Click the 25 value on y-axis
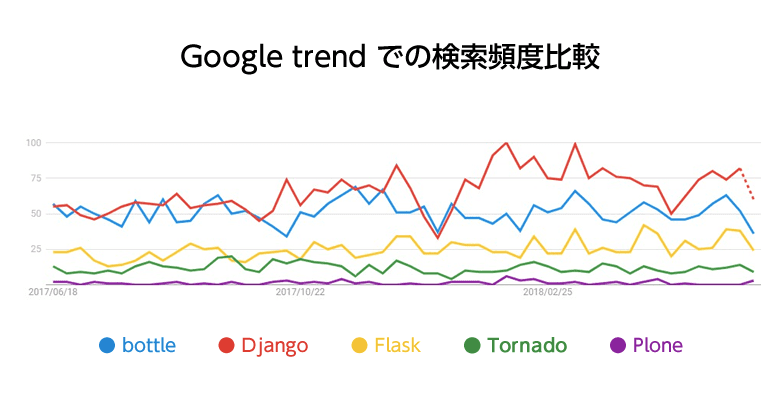The image size is (780, 400). tap(35, 249)
